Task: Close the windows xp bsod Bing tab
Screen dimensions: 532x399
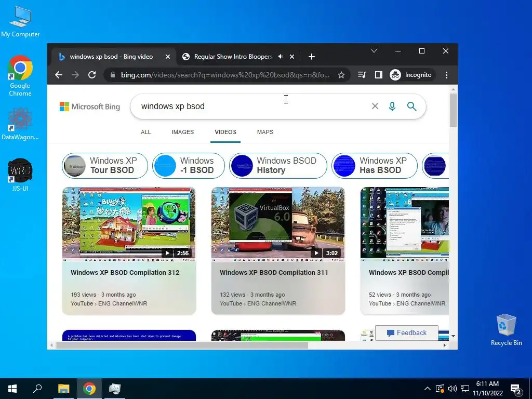Action: coord(168,57)
